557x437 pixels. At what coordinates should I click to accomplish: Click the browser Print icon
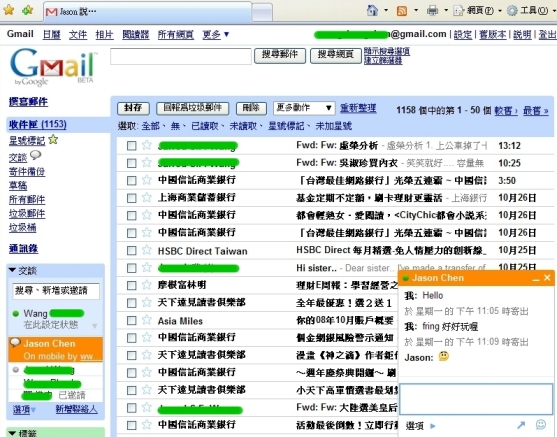(x=432, y=11)
